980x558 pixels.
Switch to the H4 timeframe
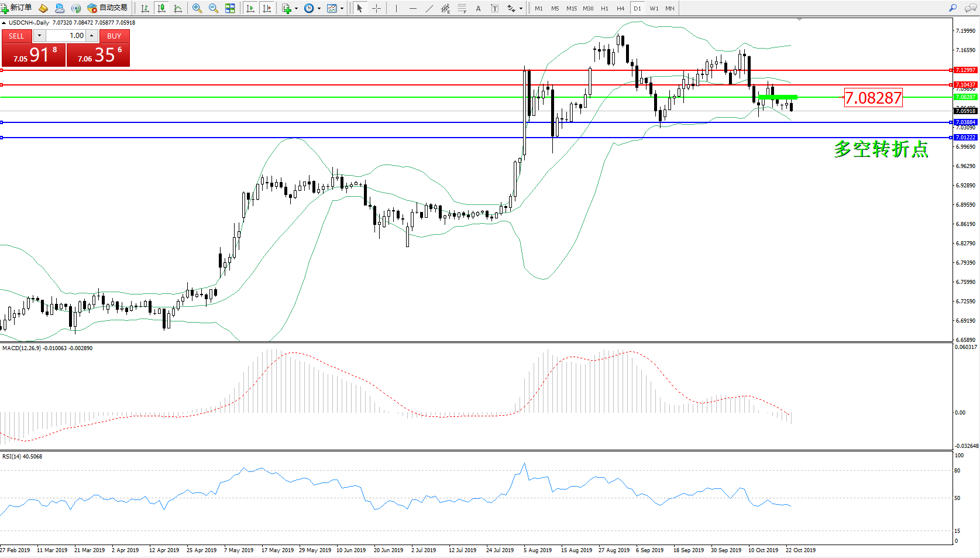click(620, 8)
